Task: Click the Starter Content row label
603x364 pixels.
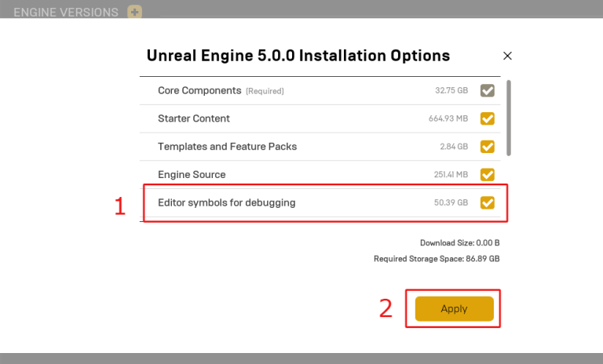Action: point(194,118)
